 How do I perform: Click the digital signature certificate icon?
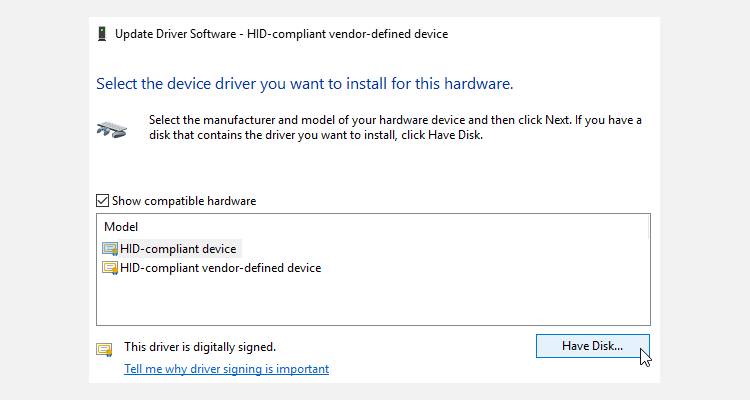click(104, 349)
